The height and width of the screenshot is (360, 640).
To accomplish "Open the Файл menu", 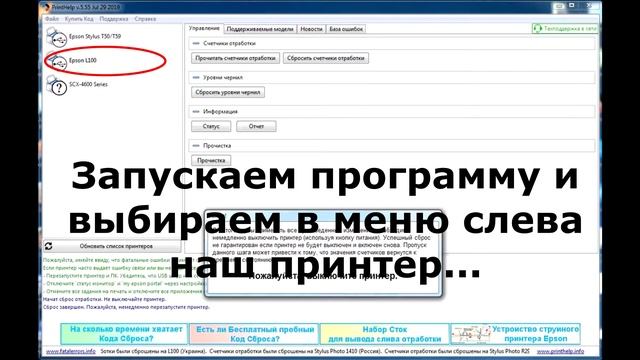I will click(52, 19).
